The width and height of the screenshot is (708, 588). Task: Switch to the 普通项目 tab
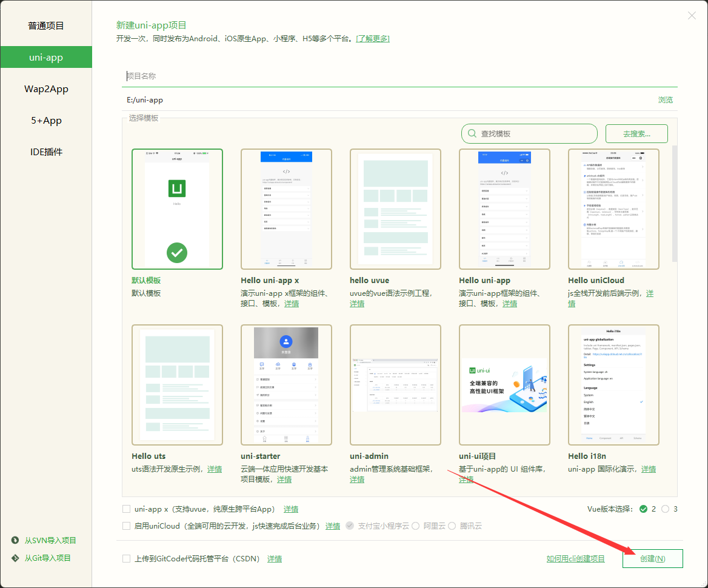46,26
